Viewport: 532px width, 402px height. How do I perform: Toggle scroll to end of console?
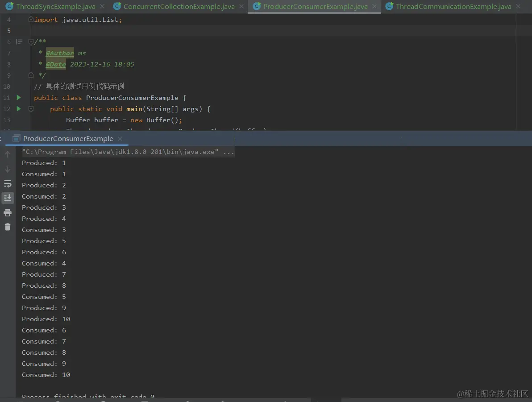(8, 198)
